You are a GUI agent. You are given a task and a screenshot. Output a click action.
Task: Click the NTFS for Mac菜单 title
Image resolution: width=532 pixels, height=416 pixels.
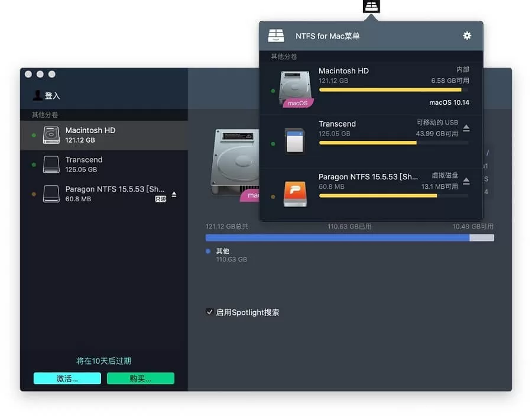click(x=327, y=36)
